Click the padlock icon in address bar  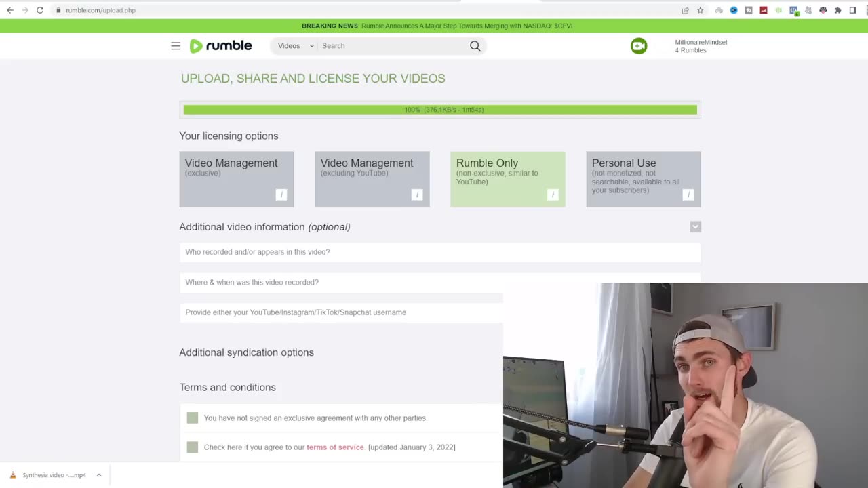pos(58,10)
